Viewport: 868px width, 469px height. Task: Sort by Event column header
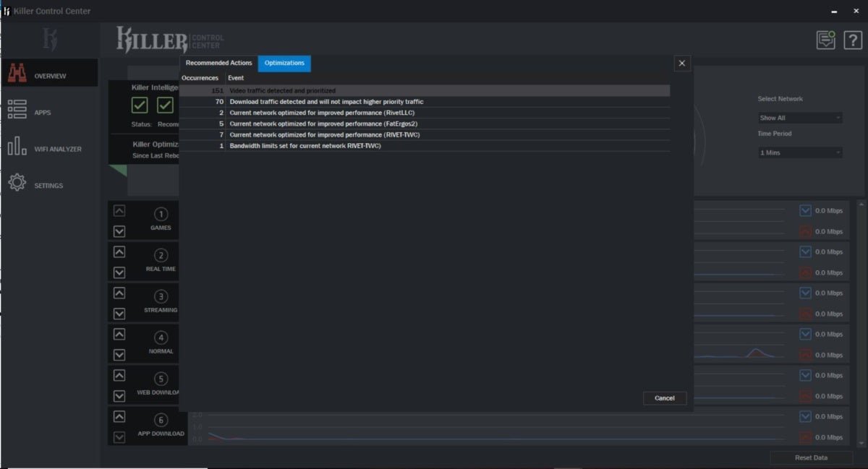coord(236,78)
